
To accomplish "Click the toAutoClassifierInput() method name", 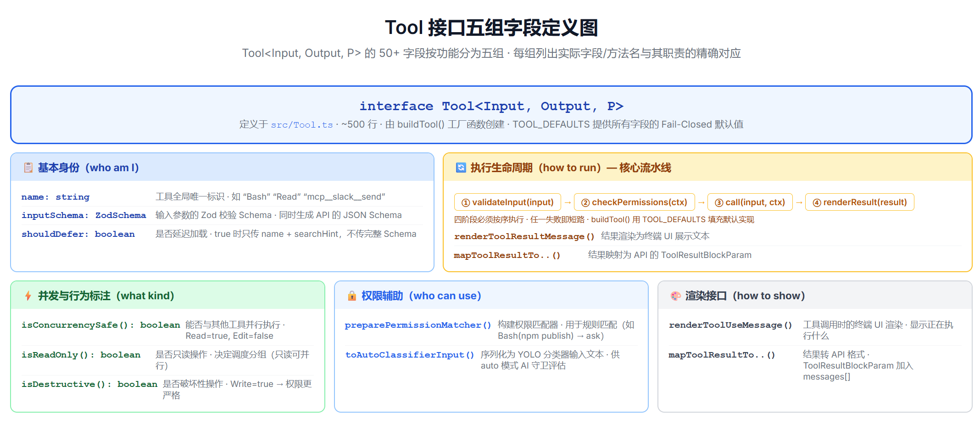I will [x=409, y=355].
